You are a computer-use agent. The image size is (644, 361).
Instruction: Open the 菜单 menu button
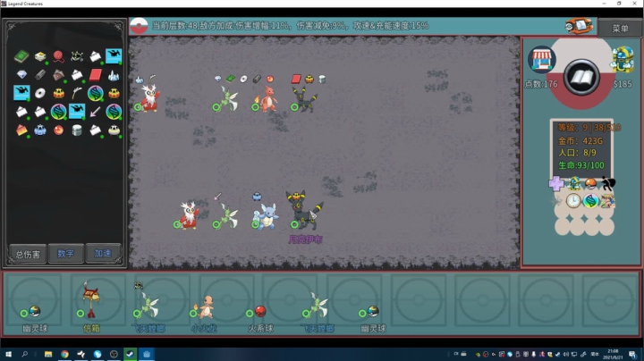point(620,29)
